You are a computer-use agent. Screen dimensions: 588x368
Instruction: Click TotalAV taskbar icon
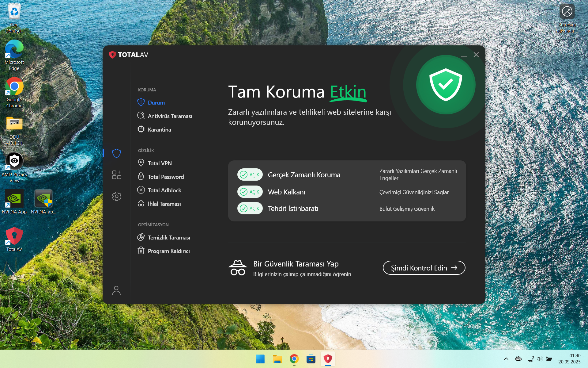pos(328,359)
